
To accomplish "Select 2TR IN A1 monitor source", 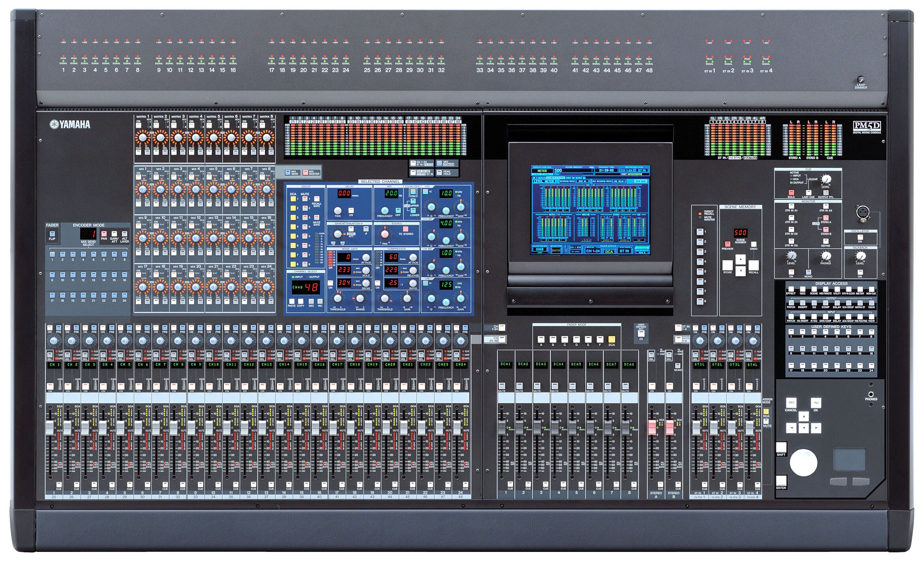I will (791, 207).
